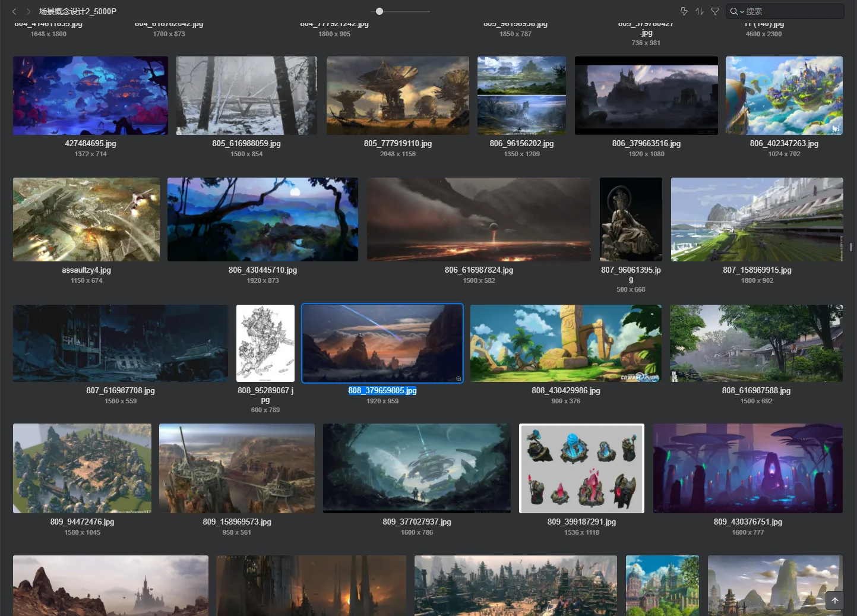Click file name 809_377027937.jpg

tap(417, 522)
